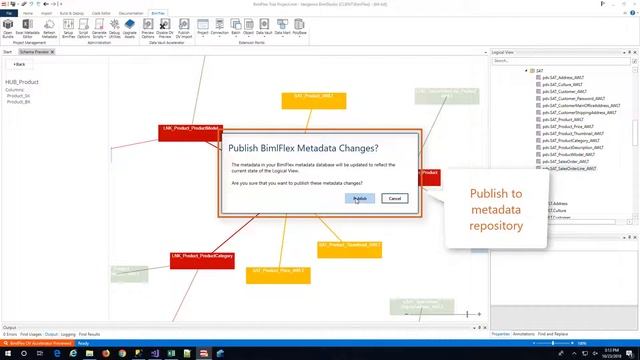Screen dimensions: 640x360
Task: Switch to the Import ribbon tab
Action: pos(46,13)
